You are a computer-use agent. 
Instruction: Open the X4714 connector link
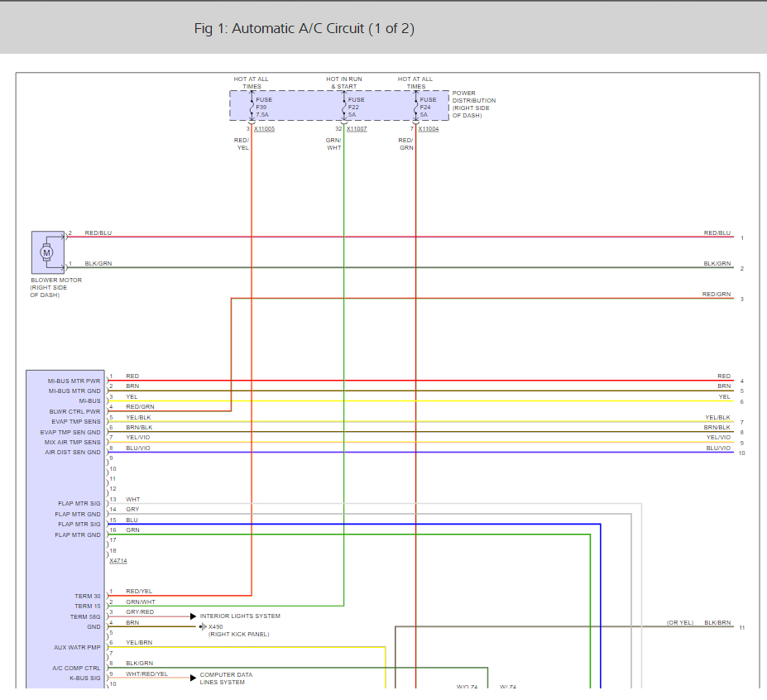click(117, 561)
